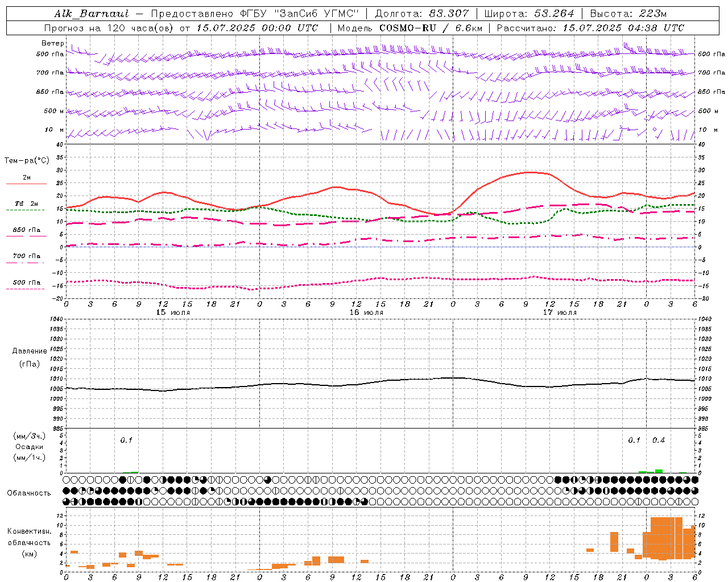
Task: Click the 'Тем-ра(°C)' temperature panel label
Action: pos(27,161)
